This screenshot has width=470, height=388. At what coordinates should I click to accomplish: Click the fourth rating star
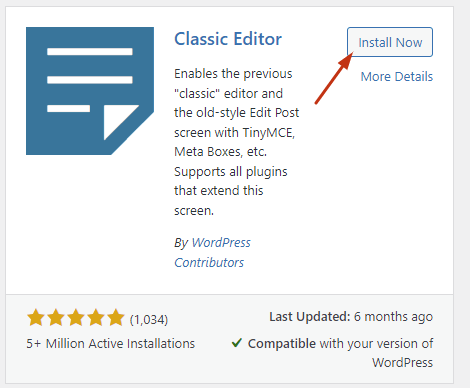[x=96, y=317]
